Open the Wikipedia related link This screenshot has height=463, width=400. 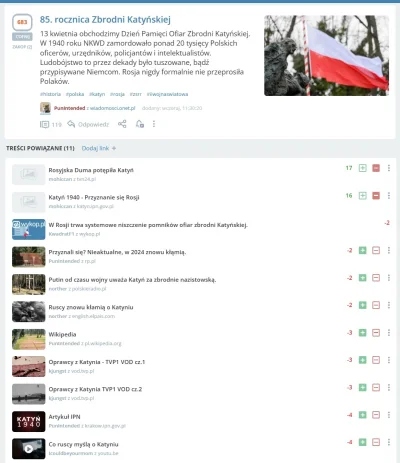click(x=62, y=335)
